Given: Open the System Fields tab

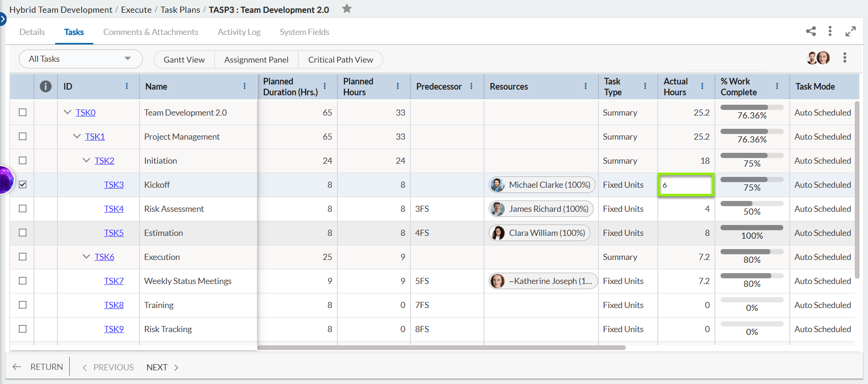Looking at the screenshot, I should click(x=304, y=32).
